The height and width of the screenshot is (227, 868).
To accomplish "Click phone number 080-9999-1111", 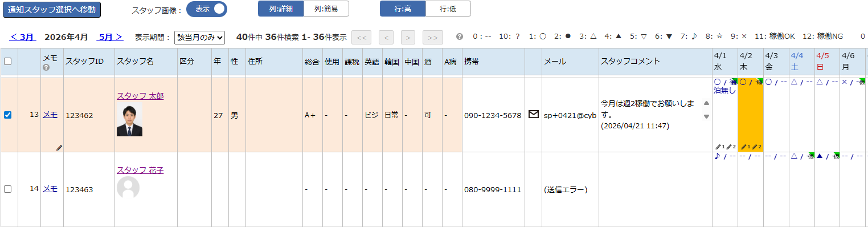I will (493, 189).
